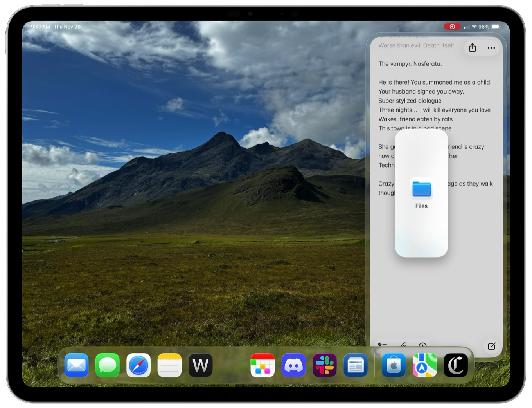Screen dimensions: 532x408
Task: Launch the Apple Store app
Action: click(394, 365)
